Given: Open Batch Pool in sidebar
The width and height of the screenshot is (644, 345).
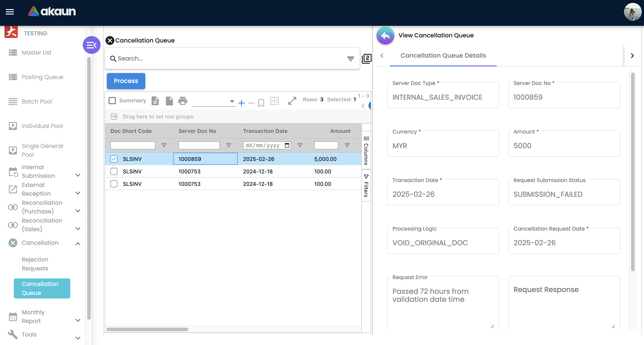Looking at the screenshot, I should pos(37,101).
